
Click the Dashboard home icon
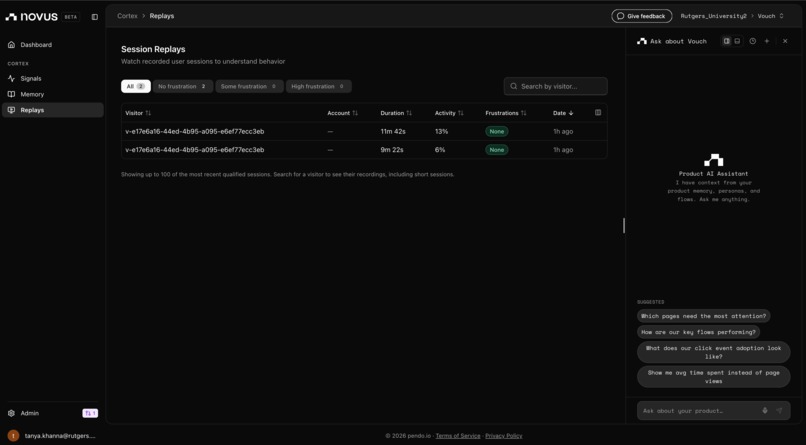pos(11,45)
